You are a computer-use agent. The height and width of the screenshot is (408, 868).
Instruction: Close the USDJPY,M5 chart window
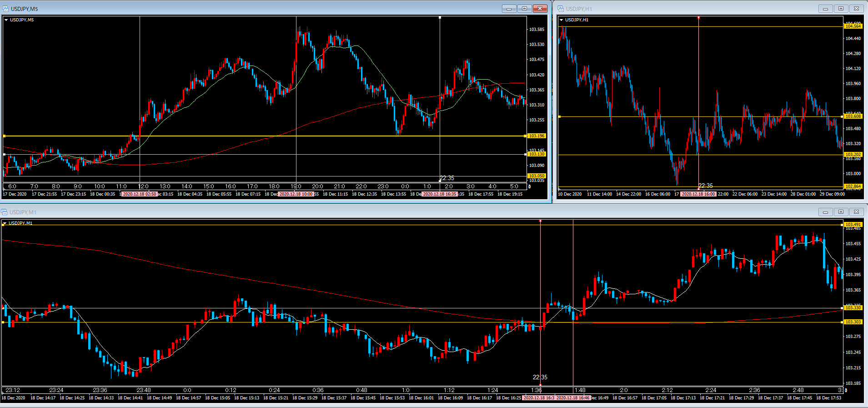(x=540, y=9)
